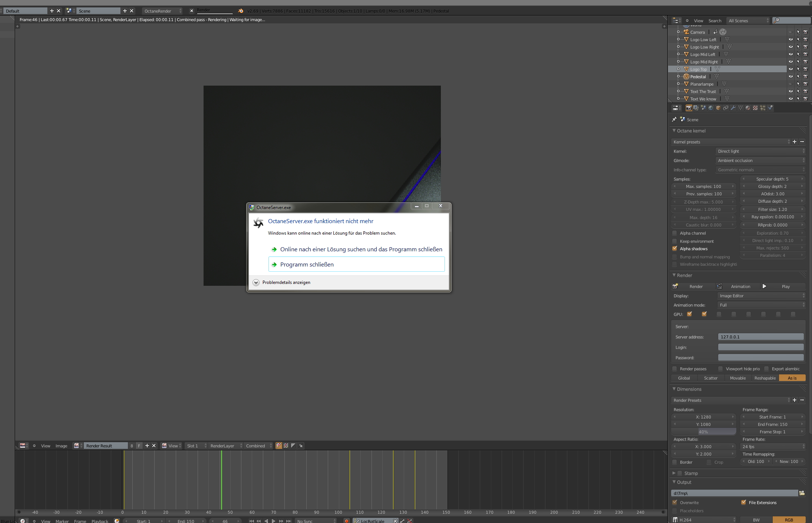Open the World properties tab icon
812x523 pixels.
point(711,108)
